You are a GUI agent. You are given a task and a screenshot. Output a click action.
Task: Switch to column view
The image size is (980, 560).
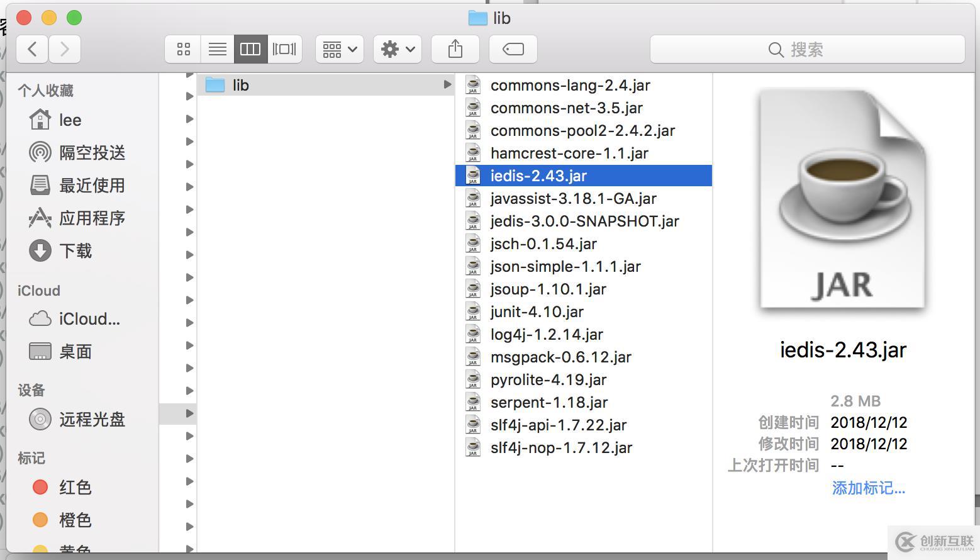click(x=250, y=49)
